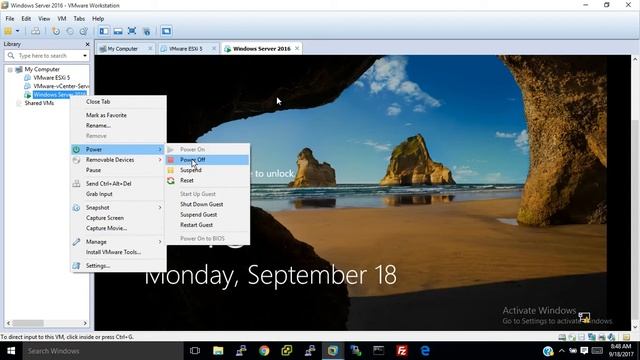Image resolution: width=640 pixels, height=360 pixels.
Task: Toggle the thumbnail bar toolbar icon
Action: click(x=118, y=31)
